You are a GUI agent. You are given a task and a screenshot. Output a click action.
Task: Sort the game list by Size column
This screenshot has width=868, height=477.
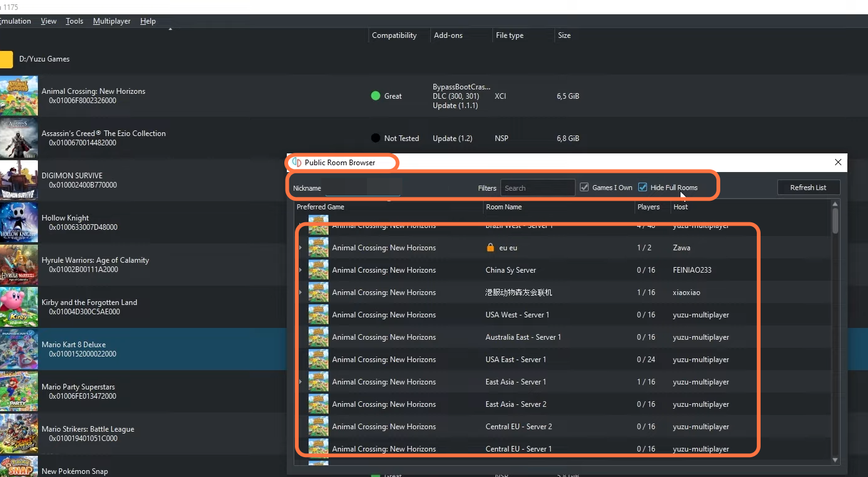[564, 35]
